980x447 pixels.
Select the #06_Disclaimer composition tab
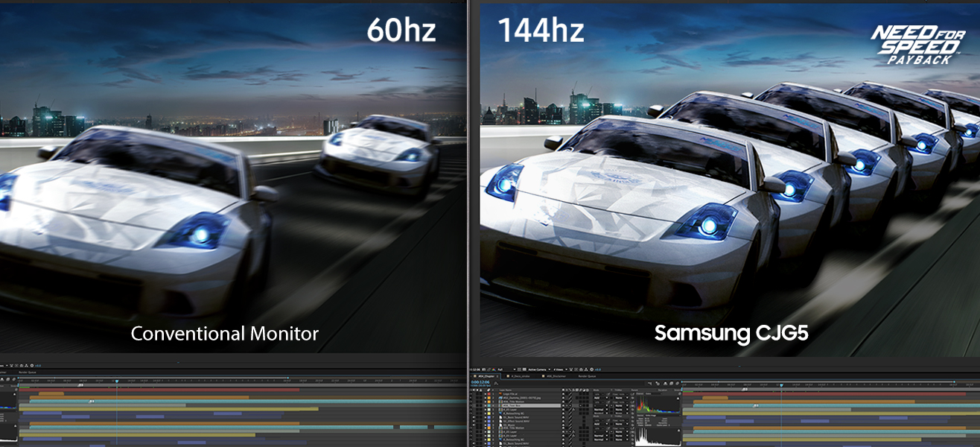(555, 376)
